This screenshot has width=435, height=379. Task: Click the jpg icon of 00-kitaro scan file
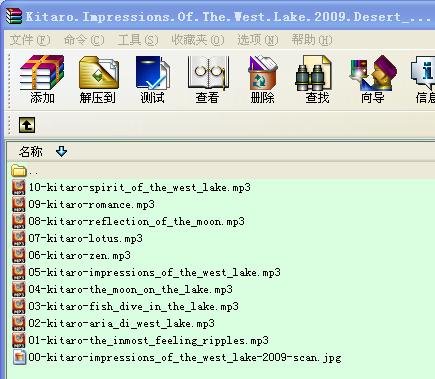coord(19,357)
